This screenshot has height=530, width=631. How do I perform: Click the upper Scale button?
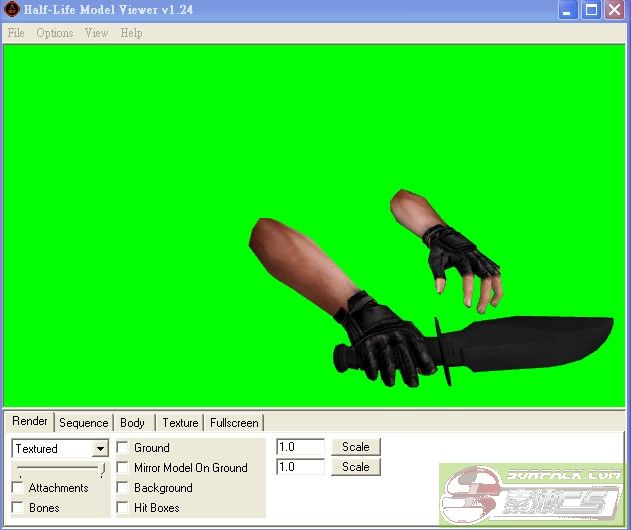click(356, 447)
